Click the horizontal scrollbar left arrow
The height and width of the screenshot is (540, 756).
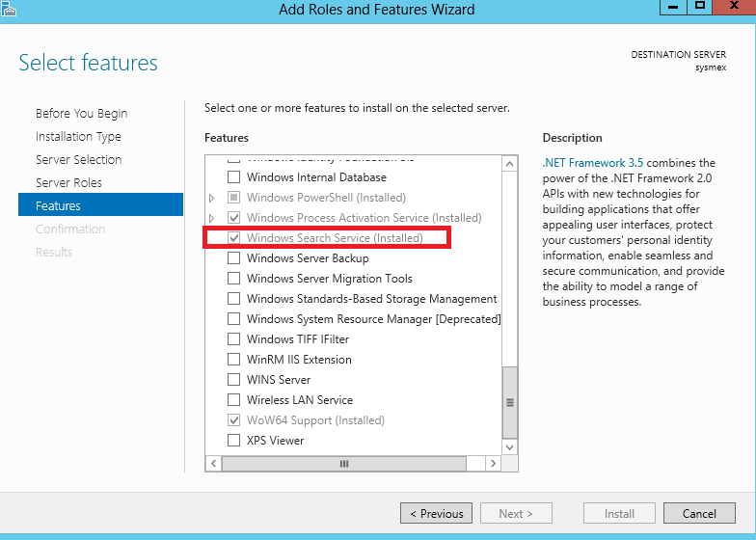coord(214,464)
